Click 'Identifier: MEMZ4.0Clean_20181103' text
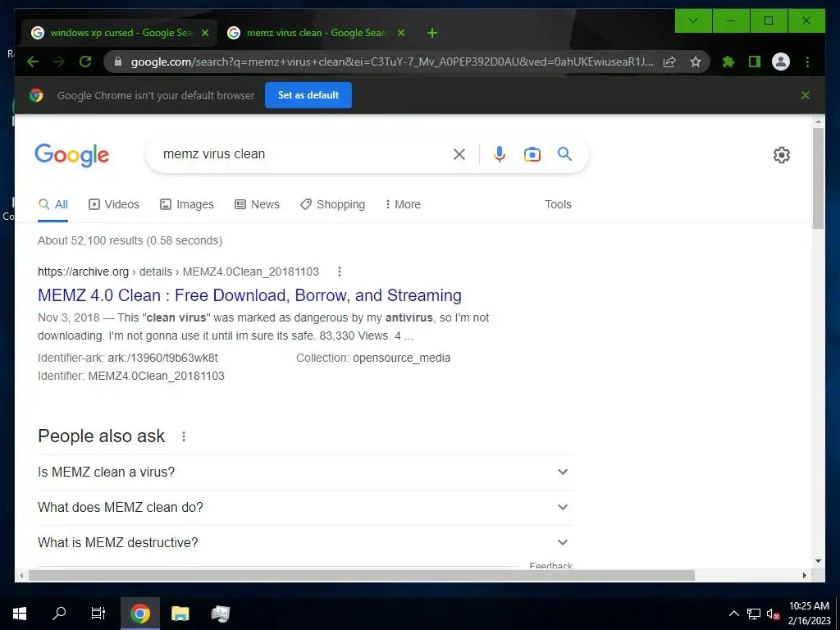This screenshot has height=630, width=840. coord(131,376)
